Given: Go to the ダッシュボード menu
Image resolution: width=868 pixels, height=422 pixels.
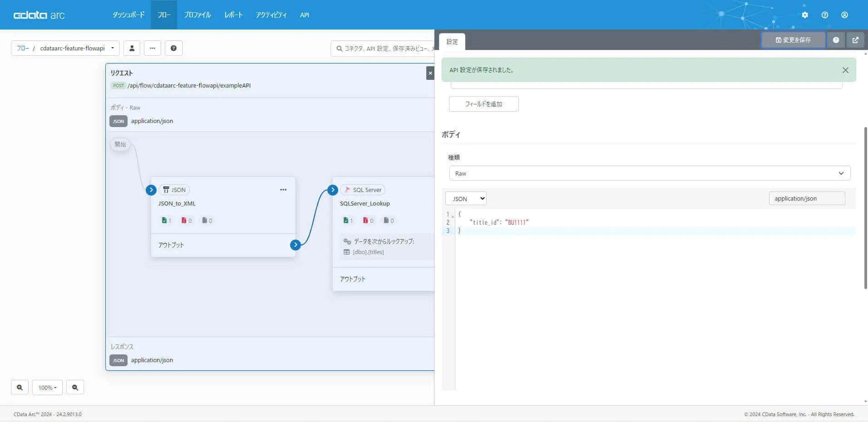Looking at the screenshot, I should click(x=128, y=15).
